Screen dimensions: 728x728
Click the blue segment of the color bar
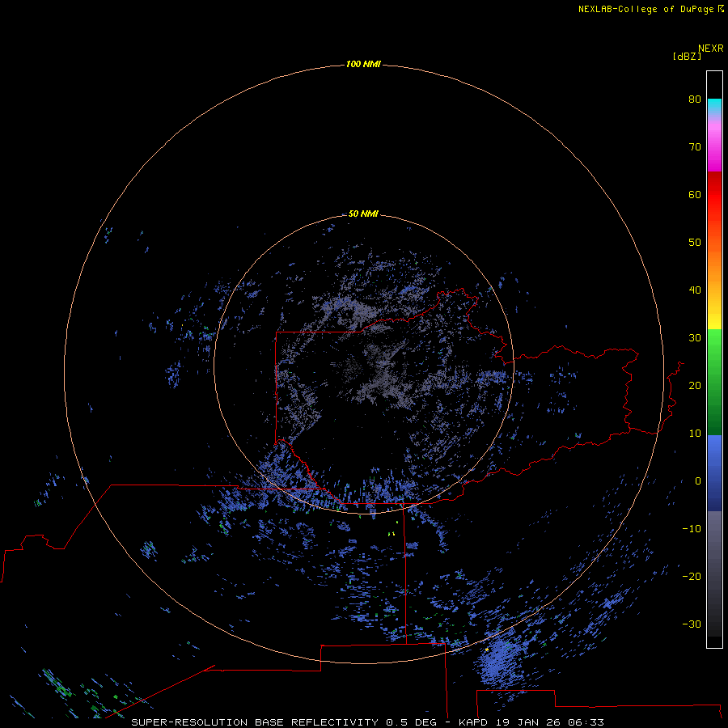(x=714, y=473)
